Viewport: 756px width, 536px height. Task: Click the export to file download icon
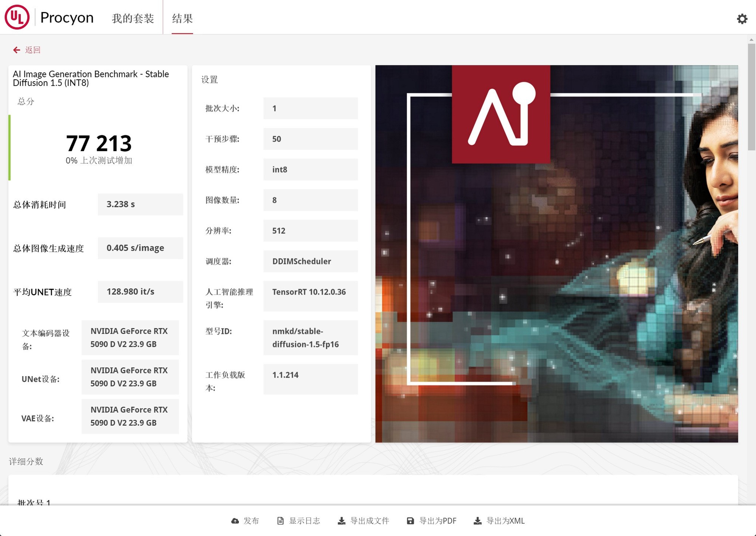341,521
